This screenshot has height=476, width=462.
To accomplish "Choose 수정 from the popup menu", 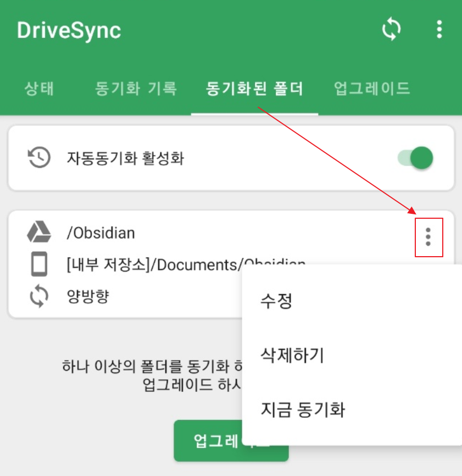I will point(352,301).
